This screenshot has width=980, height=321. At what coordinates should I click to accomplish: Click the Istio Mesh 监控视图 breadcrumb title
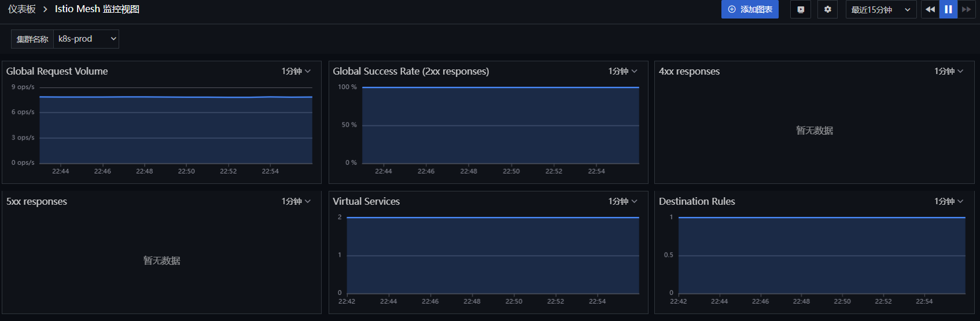(97, 9)
